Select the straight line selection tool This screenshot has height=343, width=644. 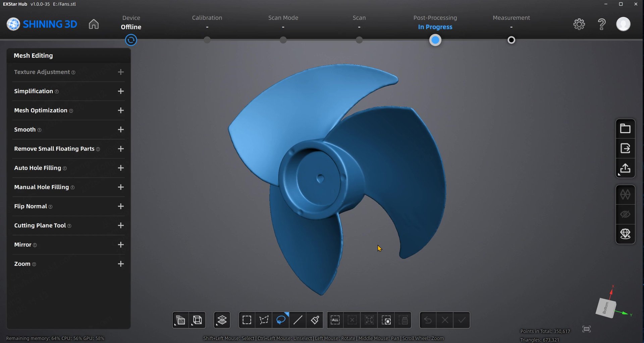[298, 320]
